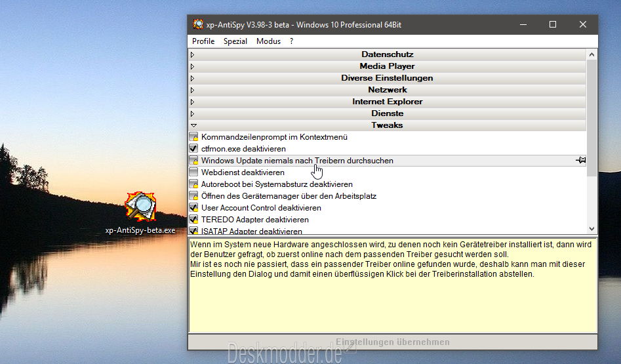Click the xp-AntiSpy title bar app icon
The width and height of the screenshot is (621, 364).
(x=198, y=24)
